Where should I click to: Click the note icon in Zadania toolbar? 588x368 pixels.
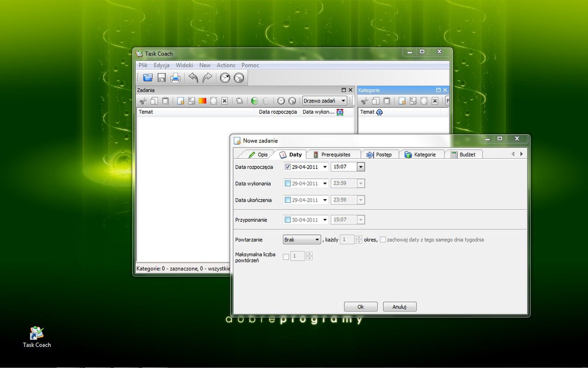(239, 101)
